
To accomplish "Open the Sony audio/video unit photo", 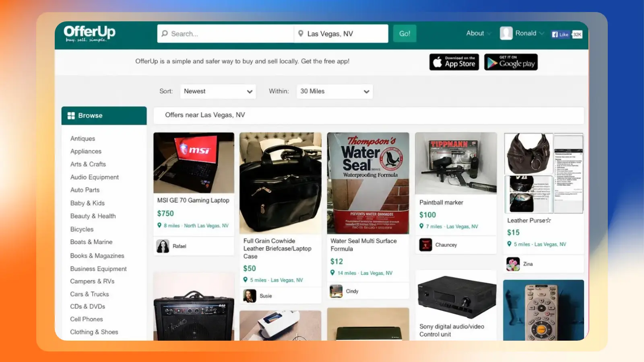I will (456, 295).
